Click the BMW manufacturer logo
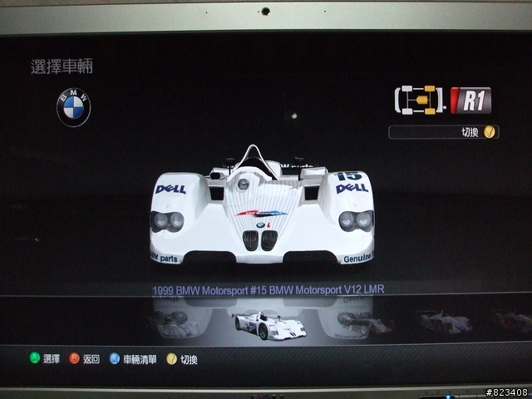The image size is (532, 399). 74,108
